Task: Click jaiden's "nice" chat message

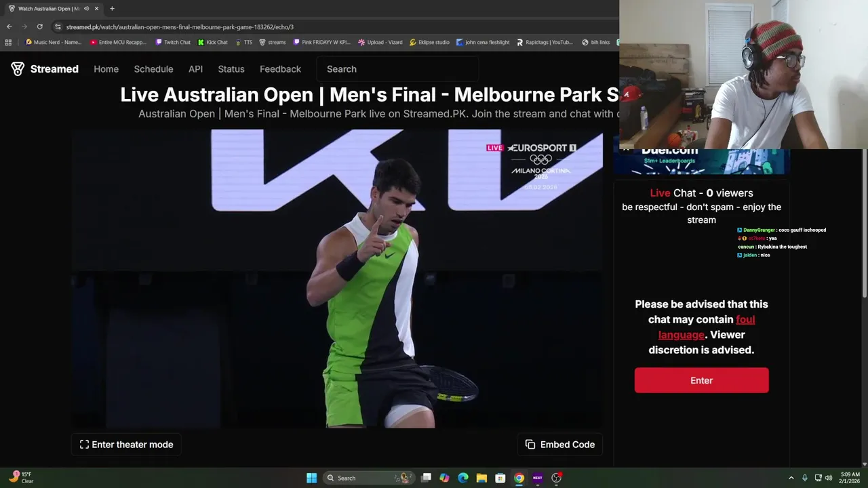Action: 753,255
